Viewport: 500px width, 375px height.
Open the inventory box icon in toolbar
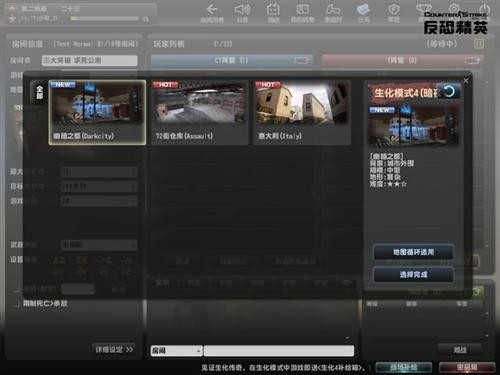pos(302,9)
